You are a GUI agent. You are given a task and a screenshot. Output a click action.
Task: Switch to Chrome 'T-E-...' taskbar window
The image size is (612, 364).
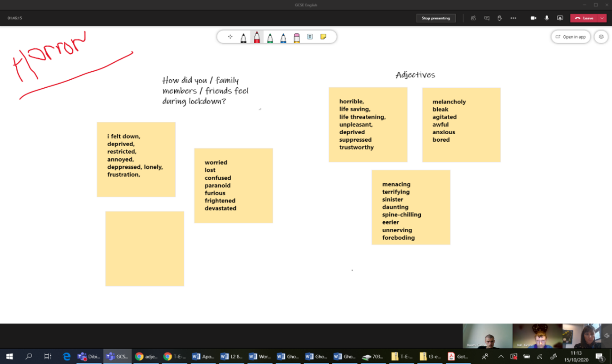[x=175, y=357]
